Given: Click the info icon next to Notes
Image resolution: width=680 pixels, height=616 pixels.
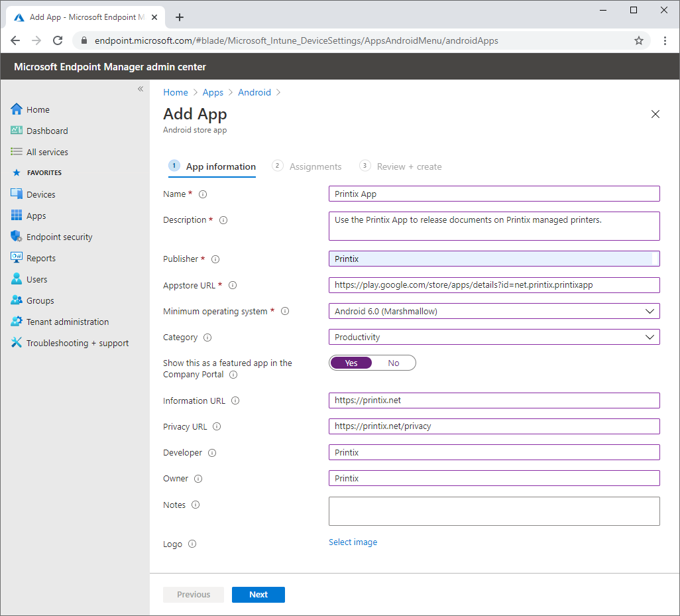Looking at the screenshot, I should (x=196, y=505).
